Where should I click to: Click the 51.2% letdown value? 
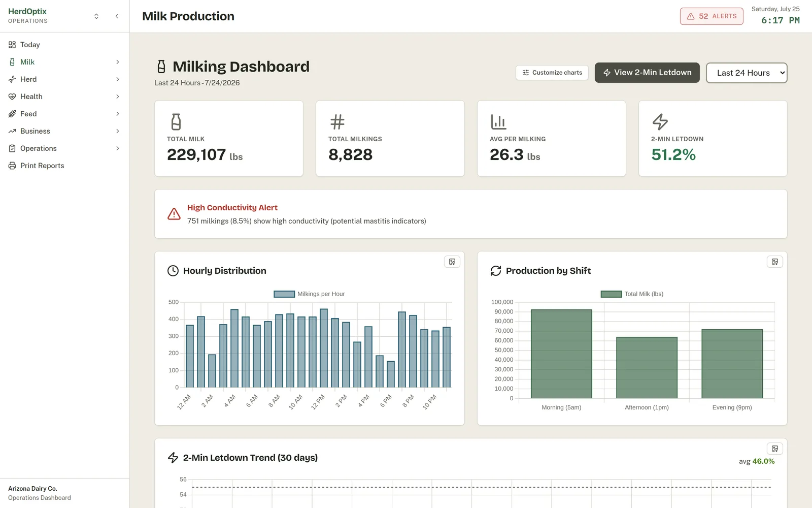pyautogui.click(x=673, y=155)
